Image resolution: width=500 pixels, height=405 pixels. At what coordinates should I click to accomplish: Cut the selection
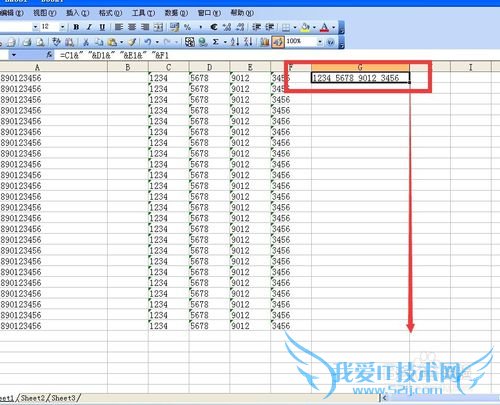86,42
